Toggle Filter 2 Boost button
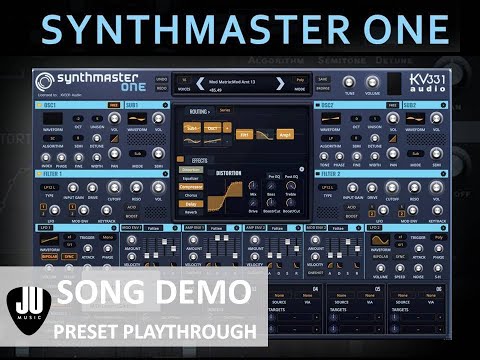Viewport: 480px width, 360px height. [352, 216]
